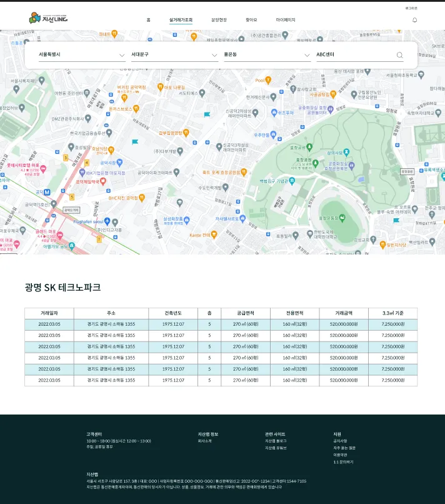Click the 거래금액 column header
Screen dimensions: 445x504
[x=343, y=313]
